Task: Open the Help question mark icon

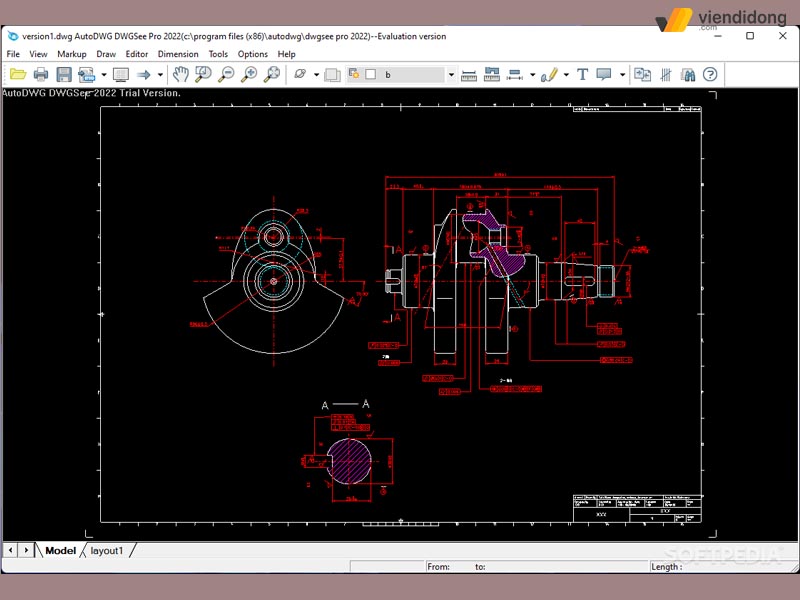Action: click(710, 74)
